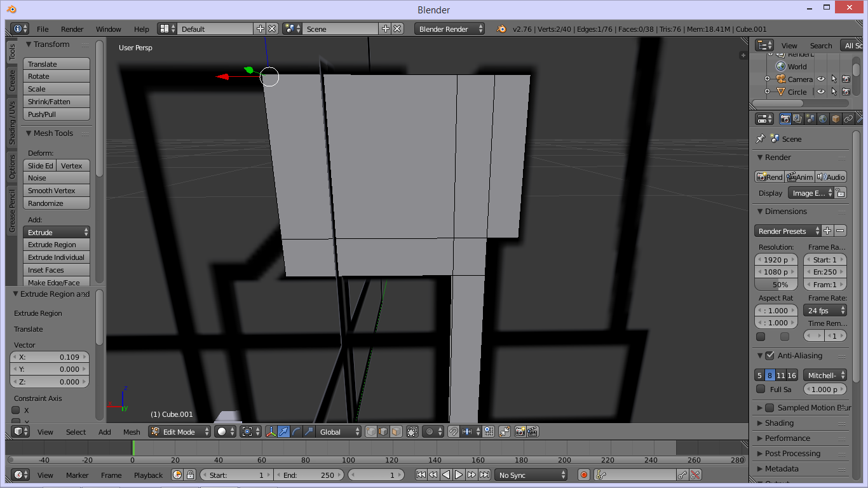Open the World properties tab icon

click(823, 119)
